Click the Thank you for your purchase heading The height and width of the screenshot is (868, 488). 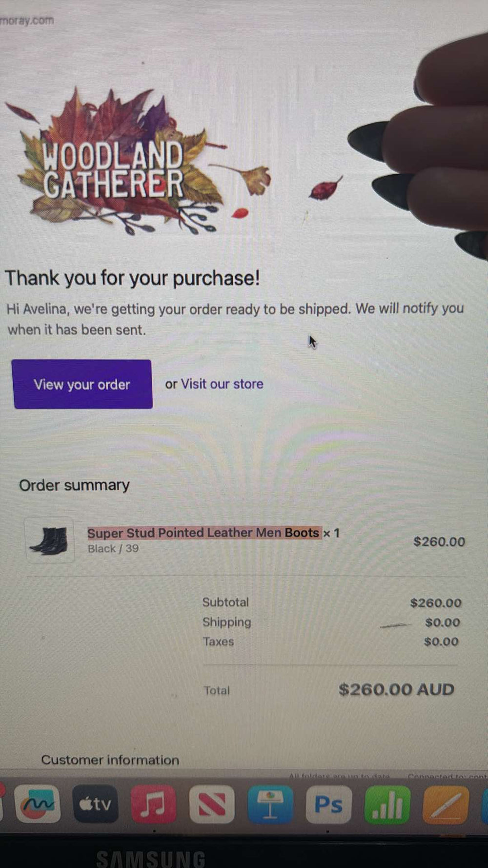[x=132, y=278]
